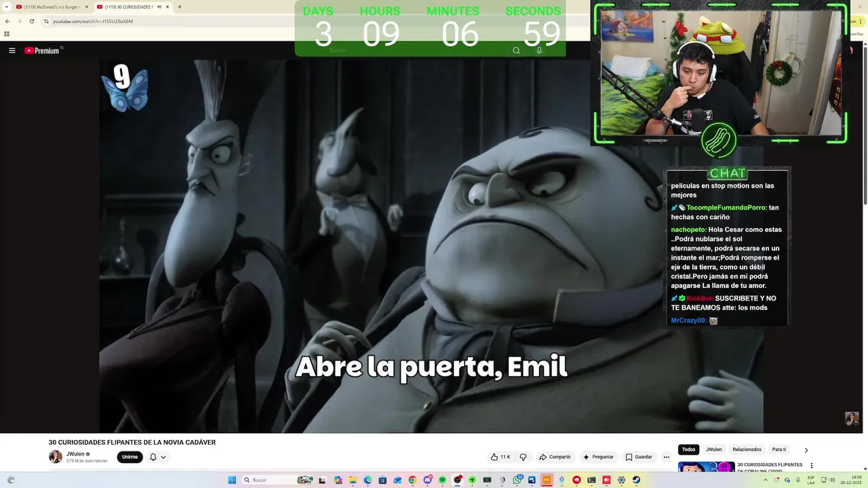
Task: Open the ESP LAA language indicator
Action: pyautogui.click(x=811, y=480)
